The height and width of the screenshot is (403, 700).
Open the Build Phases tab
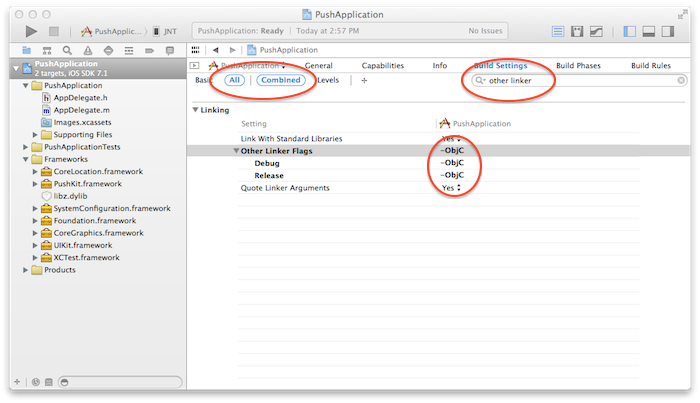click(578, 66)
